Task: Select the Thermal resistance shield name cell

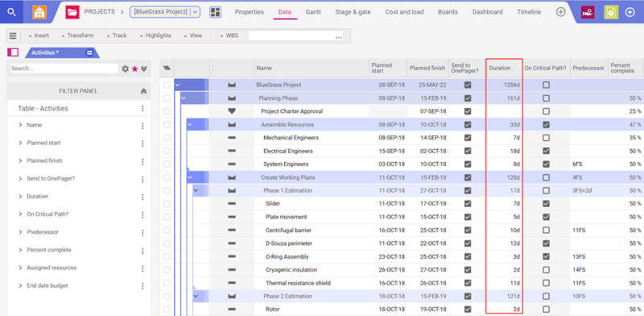Action: pos(312,283)
